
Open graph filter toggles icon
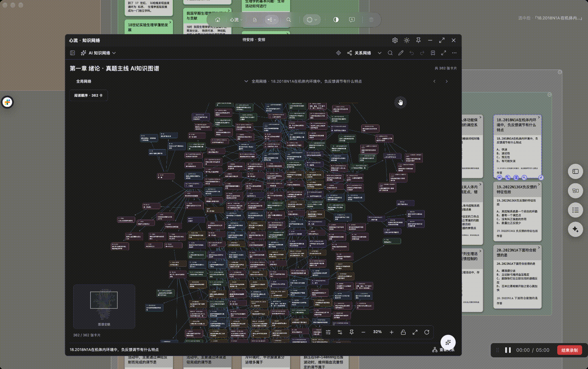[x=340, y=332]
